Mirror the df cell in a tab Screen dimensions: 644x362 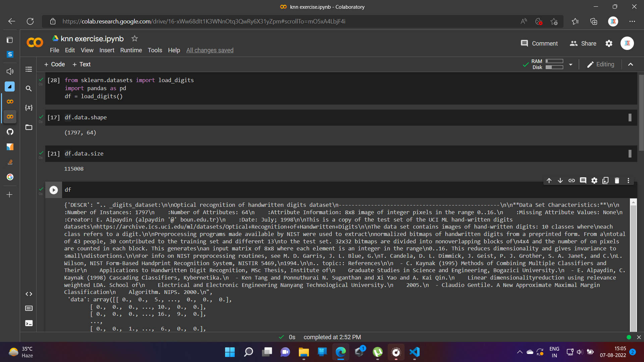[x=605, y=181]
